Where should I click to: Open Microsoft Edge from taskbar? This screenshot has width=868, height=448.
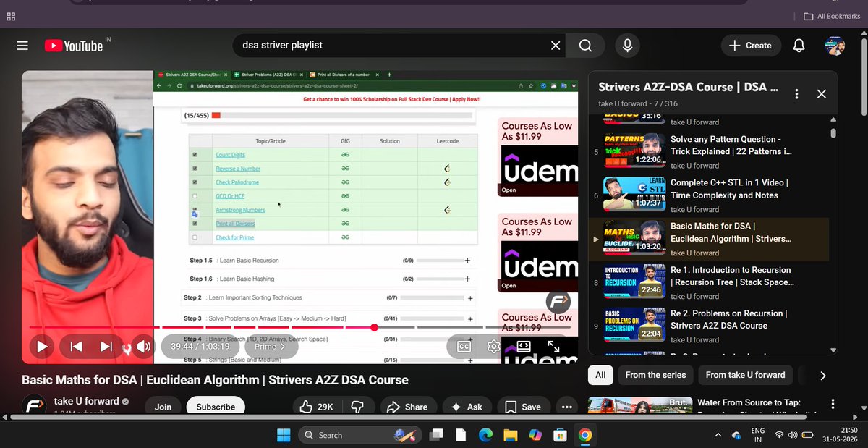pyautogui.click(x=485, y=435)
